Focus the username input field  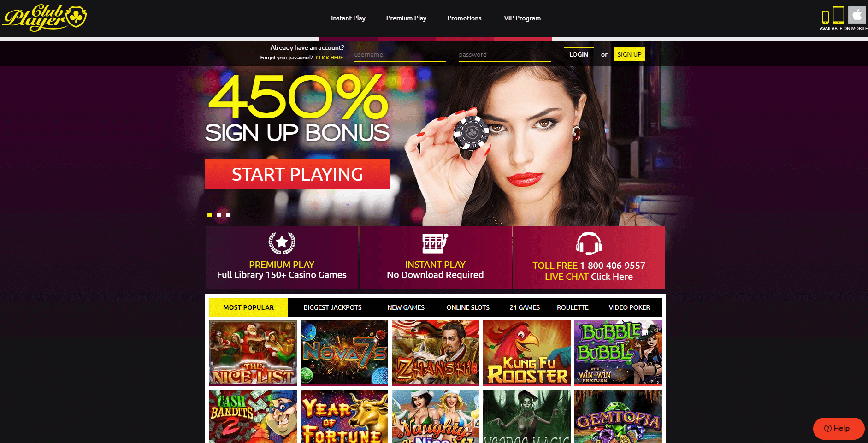coord(400,54)
